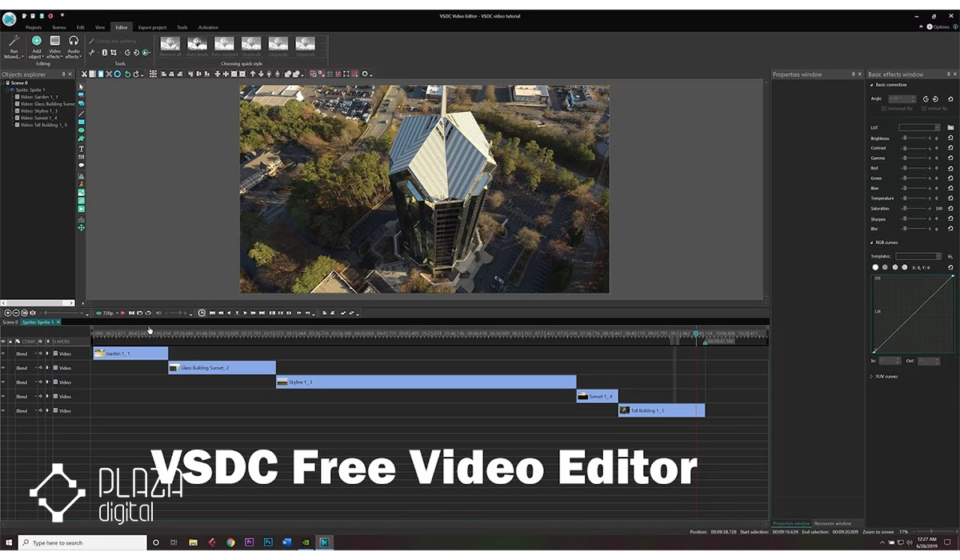Switch to the Scenes ribbon tab
This screenshot has width=960, height=560.
tap(59, 27)
